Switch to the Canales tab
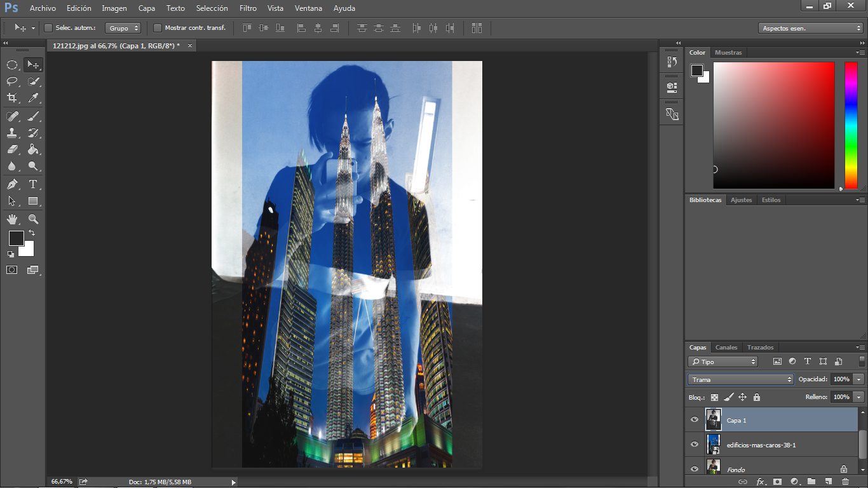 [x=726, y=348]
